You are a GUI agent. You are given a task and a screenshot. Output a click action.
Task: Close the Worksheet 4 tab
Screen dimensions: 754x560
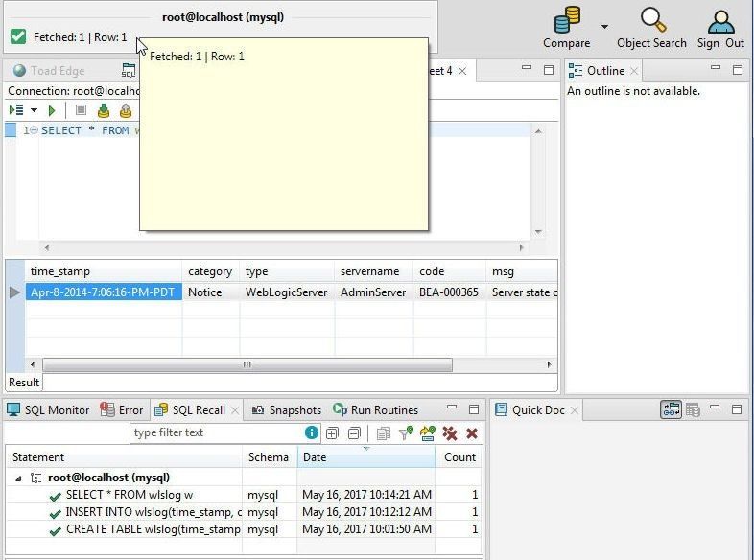[462, 71]
